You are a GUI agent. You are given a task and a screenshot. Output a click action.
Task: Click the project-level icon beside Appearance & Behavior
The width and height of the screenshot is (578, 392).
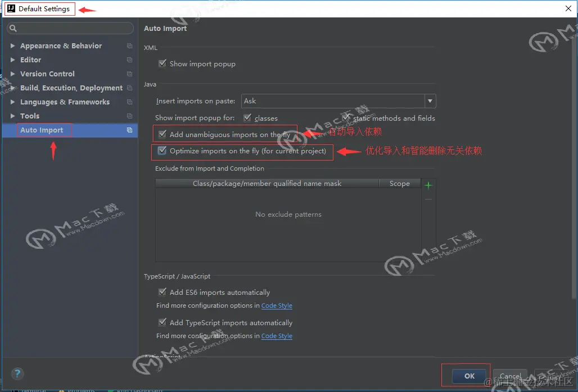coord(129,45)
